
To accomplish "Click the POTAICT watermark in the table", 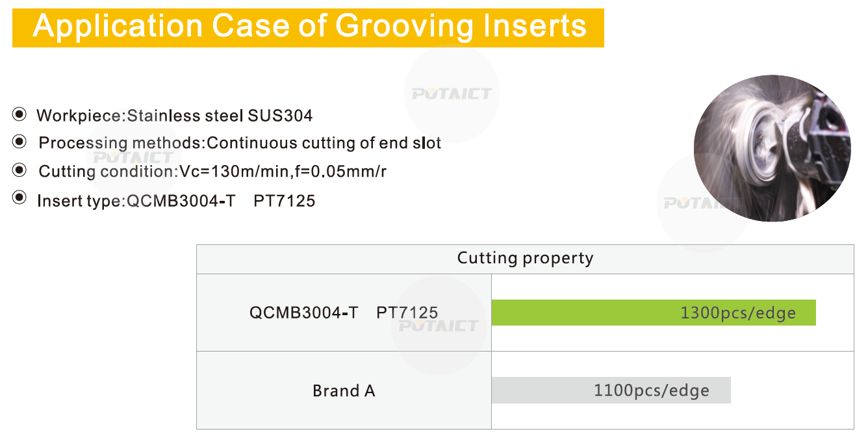I will coord(439,325).
